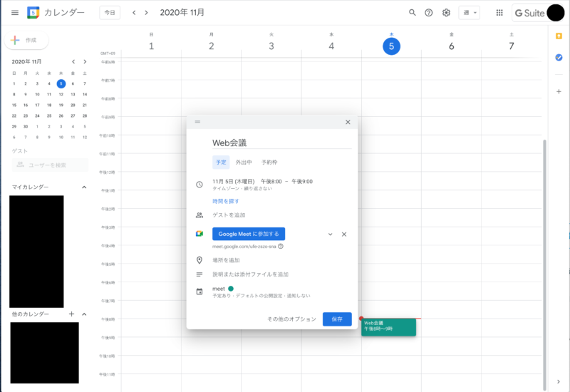The height and width of the screenshot is (392, 570).
Task: Click the calendar grid vertical scrollbar
Action: 544,264
